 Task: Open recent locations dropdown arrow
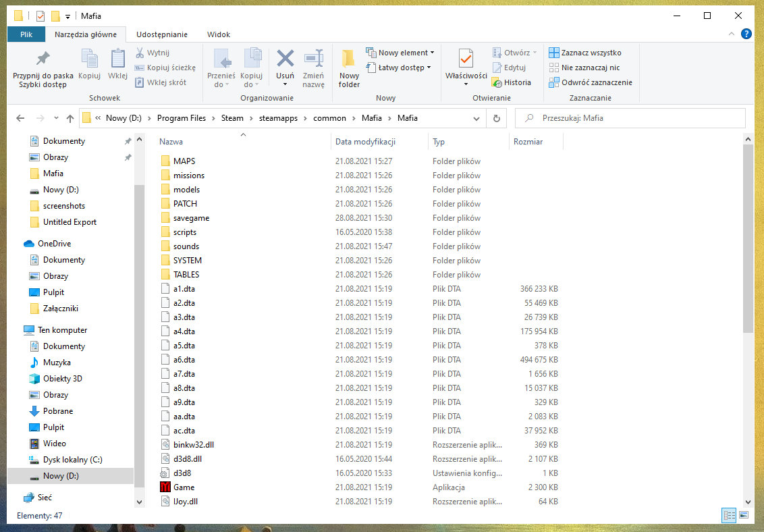coord(56,118)
